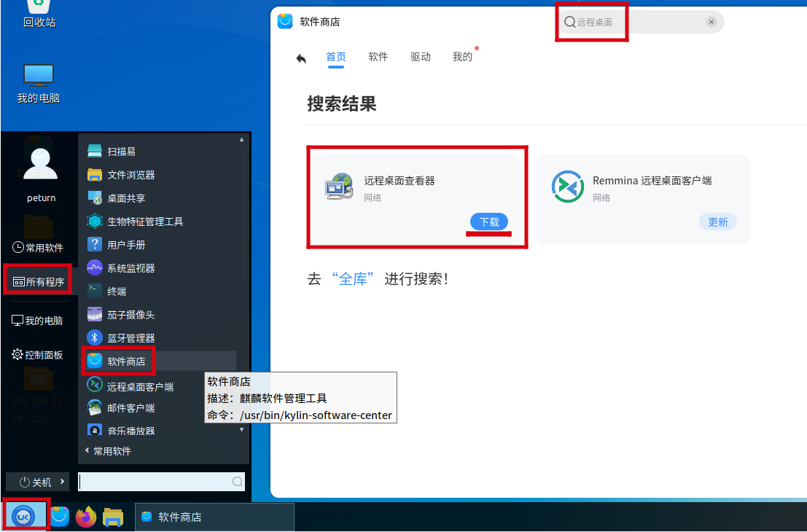The height and width of the screenshot is (532, 807).
Task: Open 系统监视器 from the app list
Action: [x=130, y=268]
